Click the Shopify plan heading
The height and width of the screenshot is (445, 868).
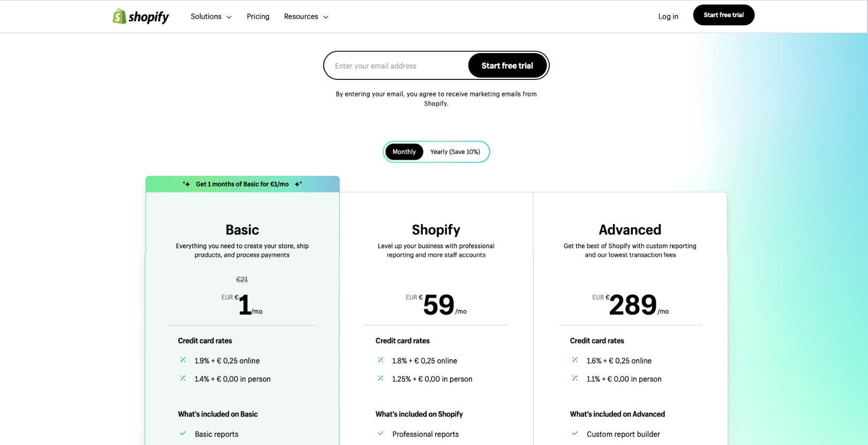point(436,230)
